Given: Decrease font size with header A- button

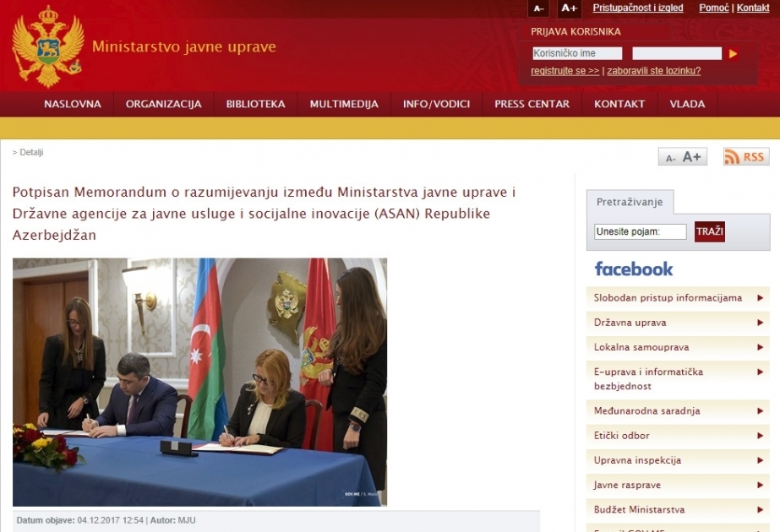Looking at the screenshot, I should click(x=539, y=8).
